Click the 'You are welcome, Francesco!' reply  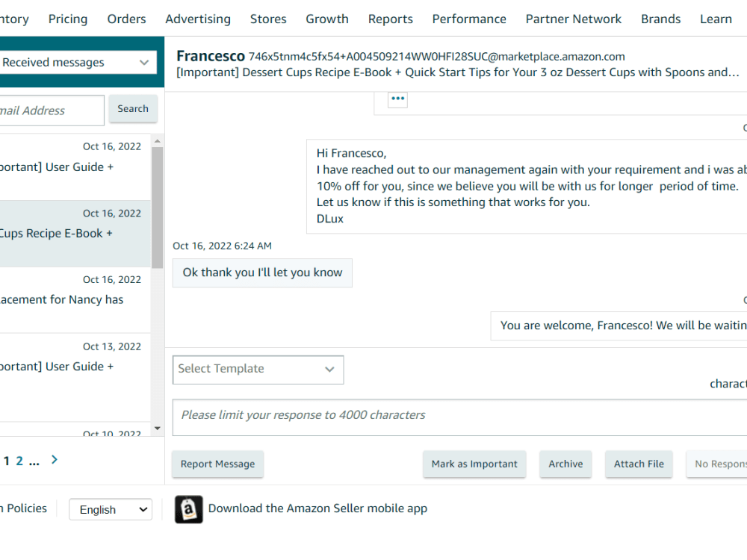pos(619,326)
